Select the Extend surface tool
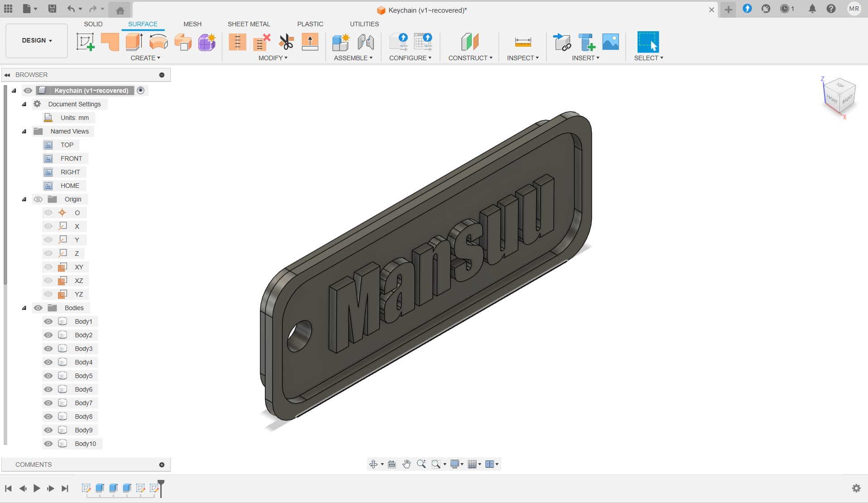Viewport: 868px width, 503px height. pos(310,42)
